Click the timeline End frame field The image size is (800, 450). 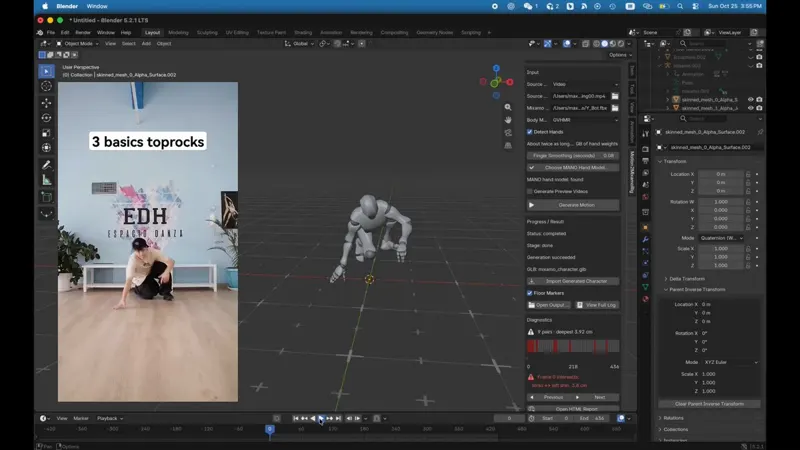(x=592, y=418)
